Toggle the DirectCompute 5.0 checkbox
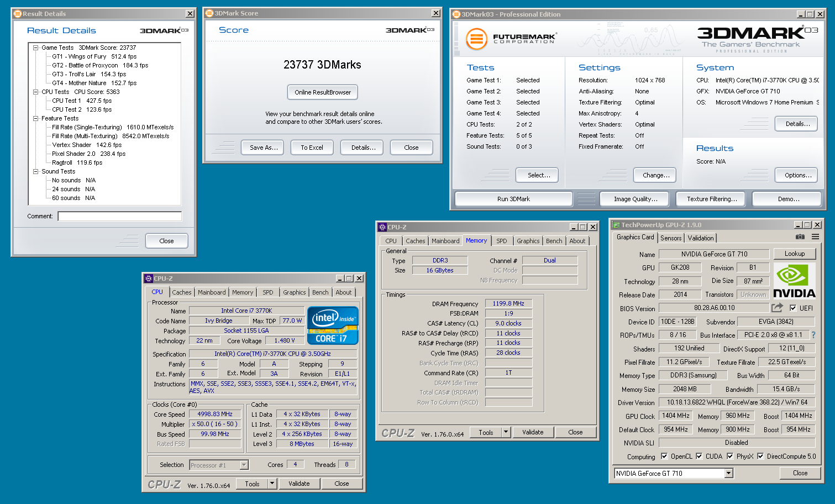 tap(760, 456)
